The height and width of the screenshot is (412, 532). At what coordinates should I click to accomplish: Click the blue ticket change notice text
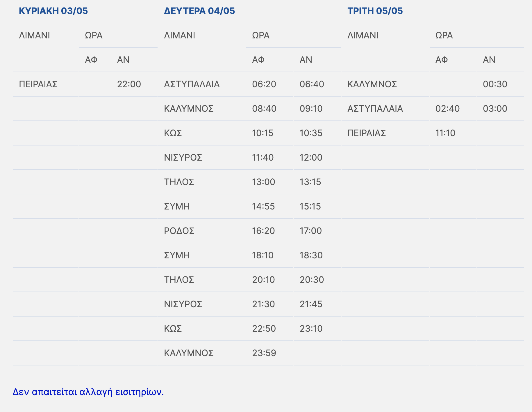coord(88,392)
